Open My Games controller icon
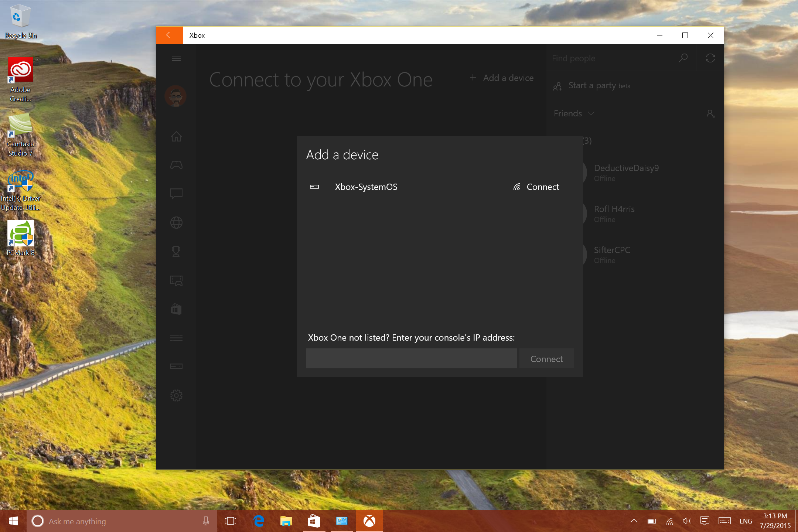This screenshot has width=798, height=532. coord(176,165)
